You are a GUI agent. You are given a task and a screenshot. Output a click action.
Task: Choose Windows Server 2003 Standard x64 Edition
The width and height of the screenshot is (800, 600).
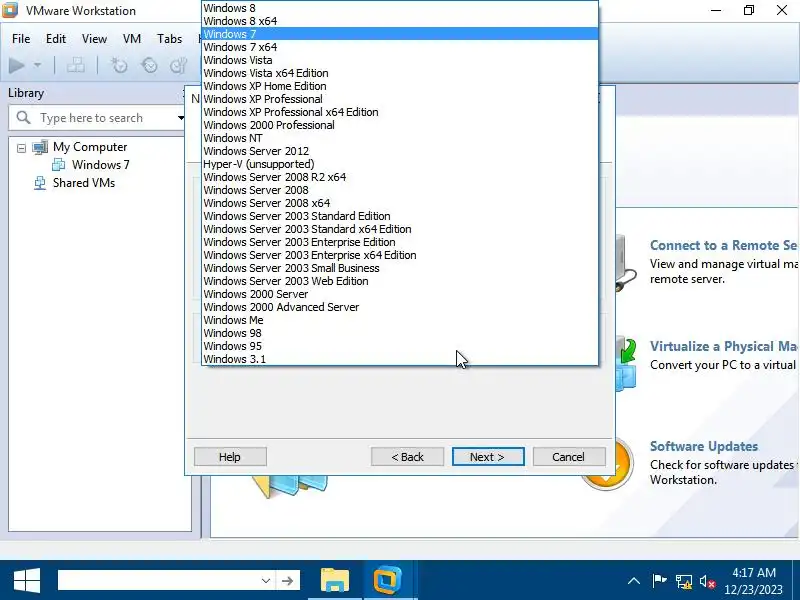tap(400, 229)
